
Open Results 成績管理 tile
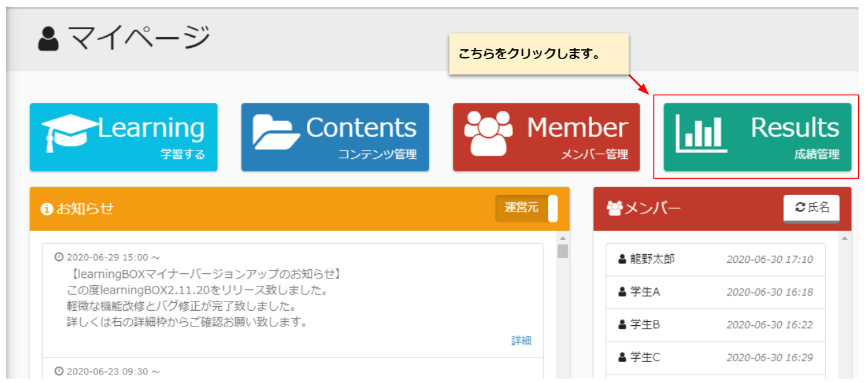[757, 137]
